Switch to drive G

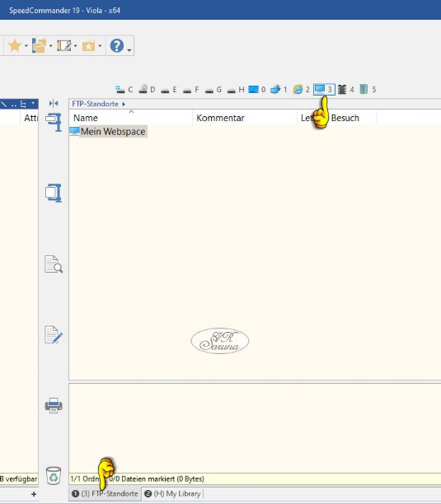click(x=213, y=90)
